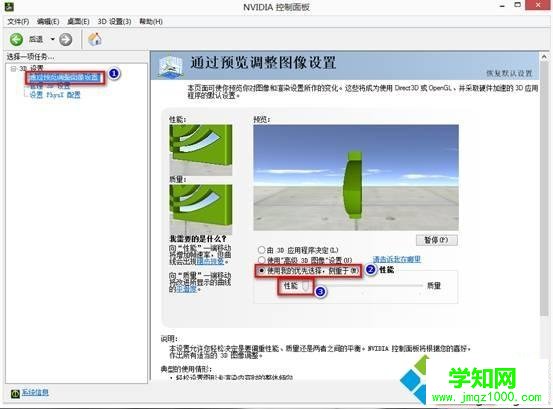Click the blue link in 性能 help text
This screenshot has height=409, width=553.
coord(210,261)
